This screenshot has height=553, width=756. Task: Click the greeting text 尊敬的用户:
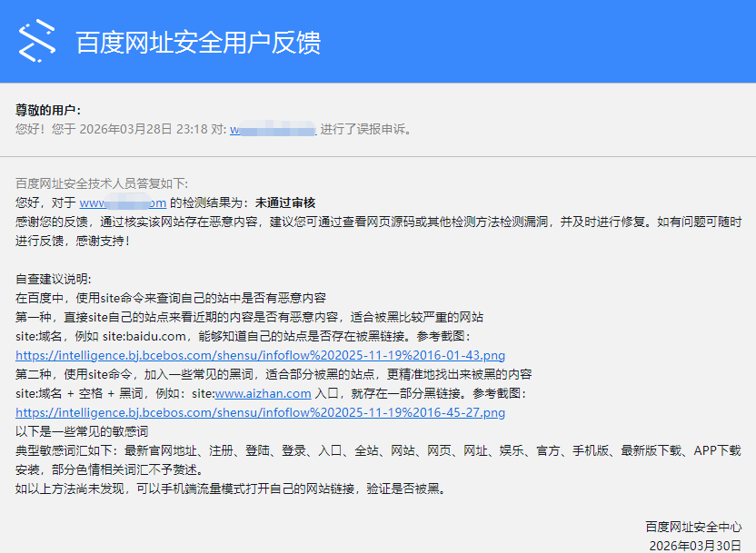coord(48,110)
